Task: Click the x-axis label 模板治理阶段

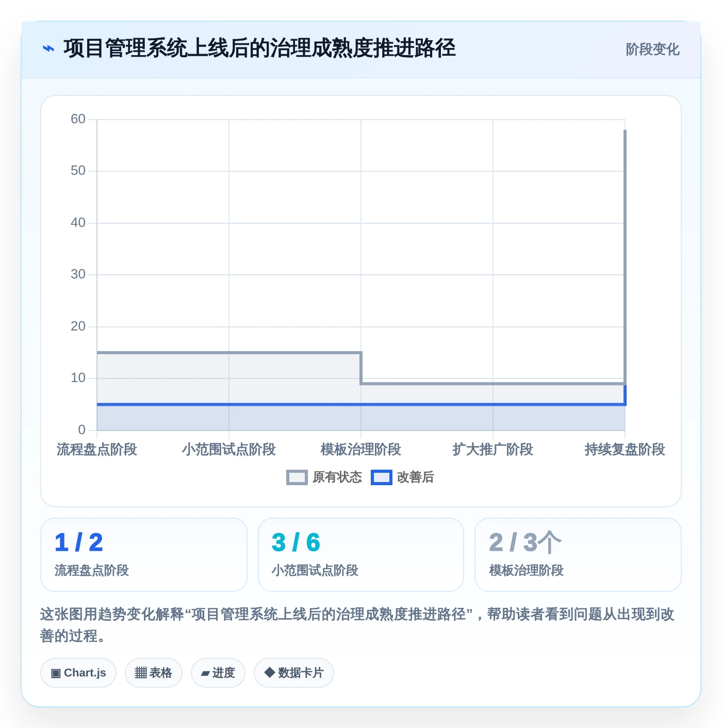Action: click(x=361, y=450)
